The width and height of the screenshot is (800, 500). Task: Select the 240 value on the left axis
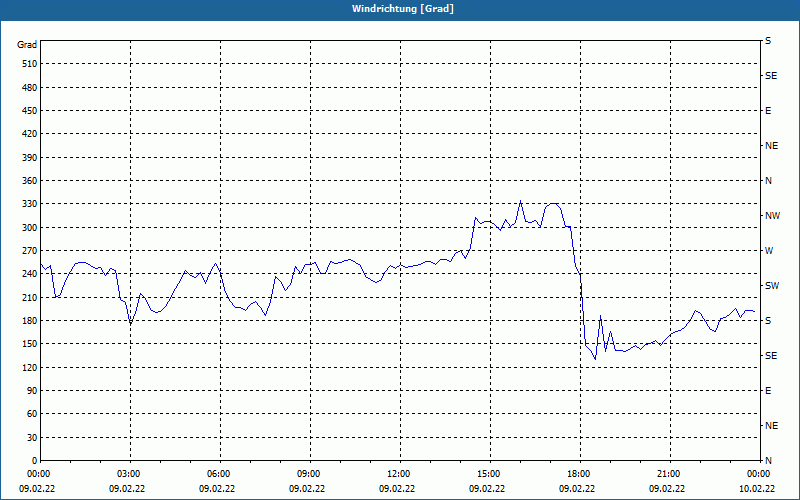[x=30, y=274]
